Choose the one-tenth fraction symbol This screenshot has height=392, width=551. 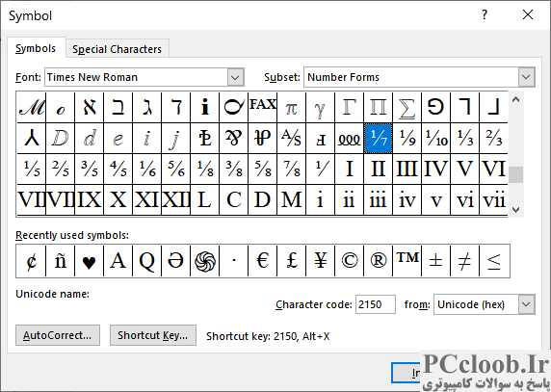436,138
